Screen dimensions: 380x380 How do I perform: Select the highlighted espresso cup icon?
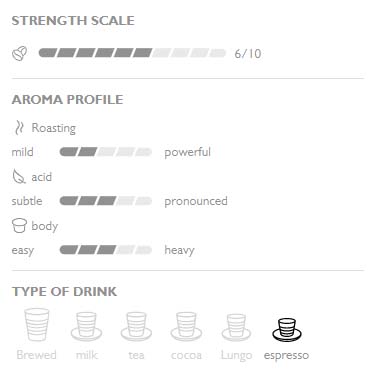(x=287, y=330)
